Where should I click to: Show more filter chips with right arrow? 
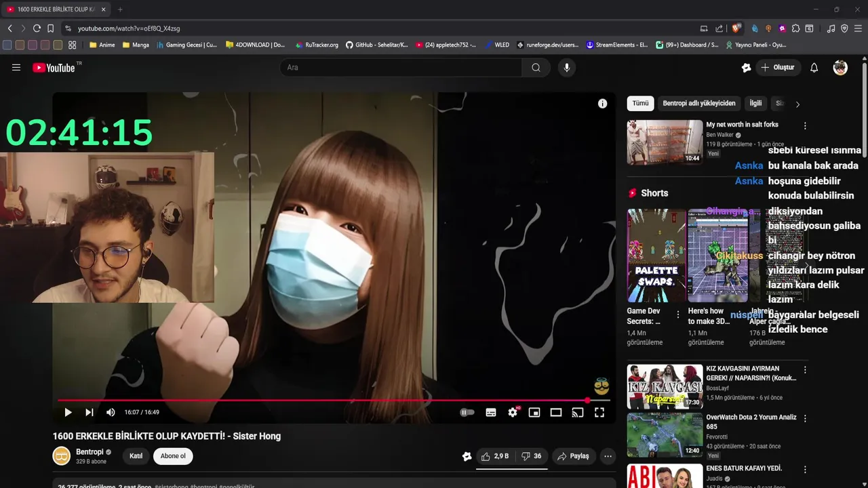coord(797,104)
